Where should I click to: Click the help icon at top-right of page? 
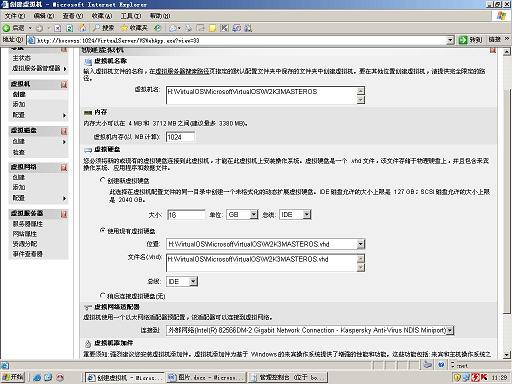(493, 50)
